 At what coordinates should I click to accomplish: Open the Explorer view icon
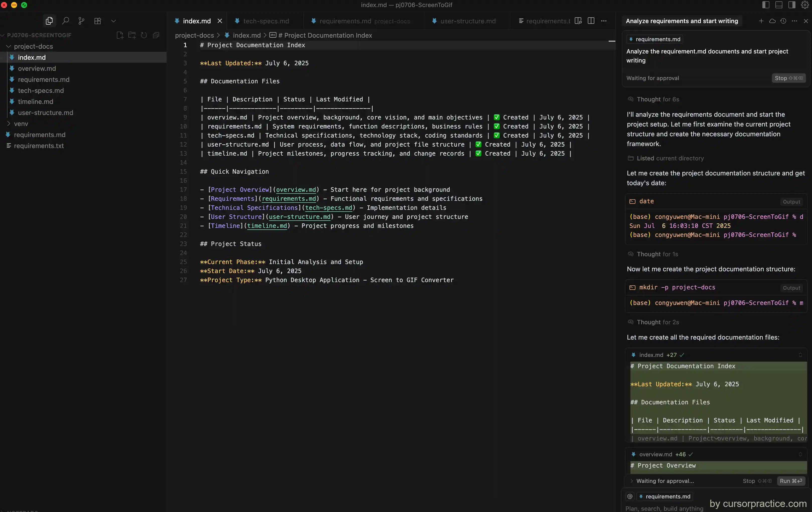pyautogui.click(x=49, y=21)
